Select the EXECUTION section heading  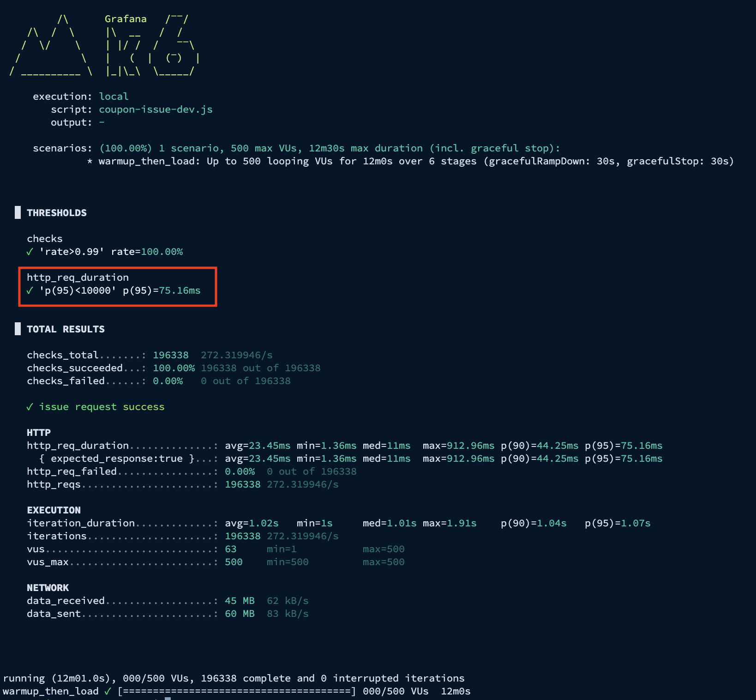[x=54, y=510]
